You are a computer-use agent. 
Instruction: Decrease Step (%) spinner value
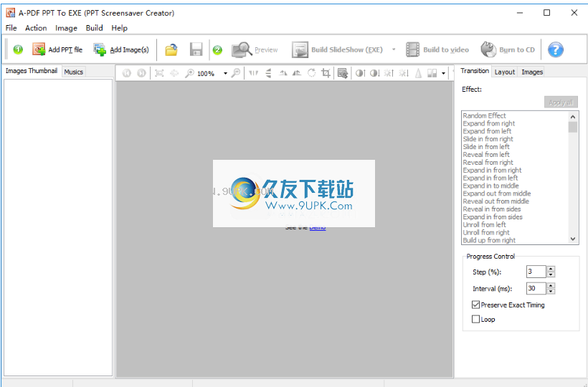(551, 274)
